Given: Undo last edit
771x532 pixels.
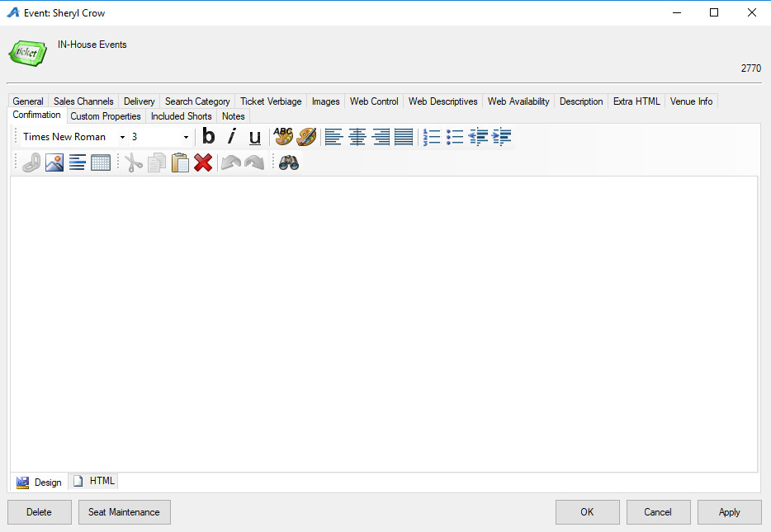Looking at the screenshot, I should pos(230,162).
